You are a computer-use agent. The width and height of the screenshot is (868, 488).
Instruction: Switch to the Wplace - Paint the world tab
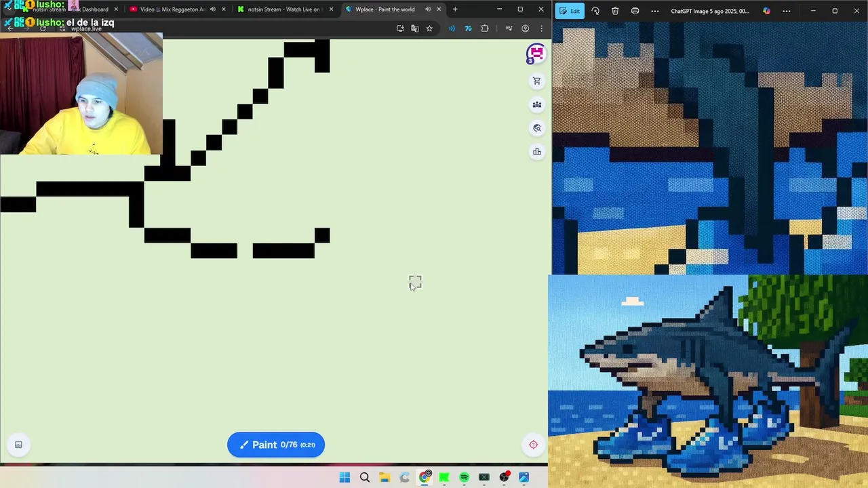pyautogui.click(x=385, y=9)
